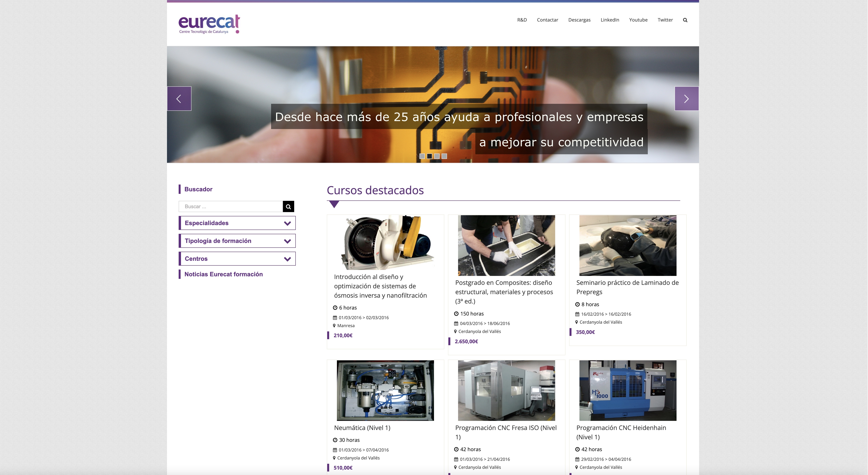This screenshot has width=868, height=475.
Task: Open Twitter menu link
Action: (x=665, y=20)
